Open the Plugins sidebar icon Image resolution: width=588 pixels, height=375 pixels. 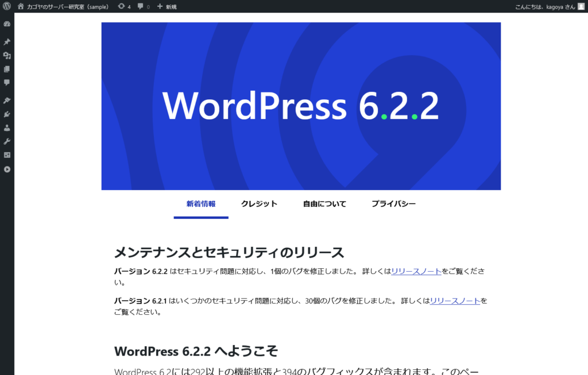pyautogui.click(x=7, y=114)
